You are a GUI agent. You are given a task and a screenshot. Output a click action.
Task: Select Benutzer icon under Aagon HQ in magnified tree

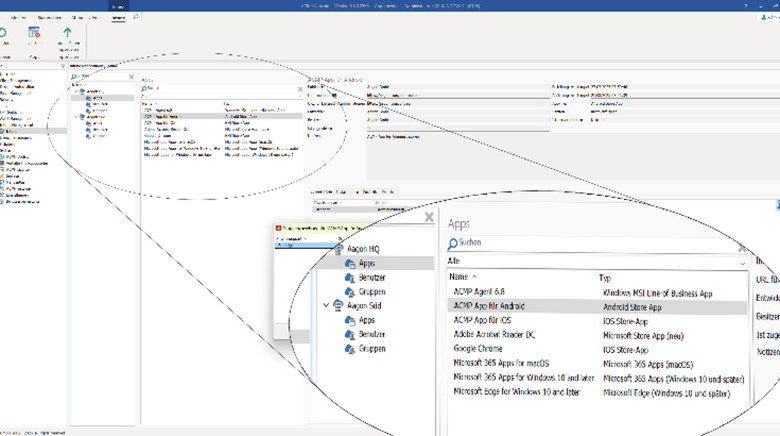pos(350,277)
